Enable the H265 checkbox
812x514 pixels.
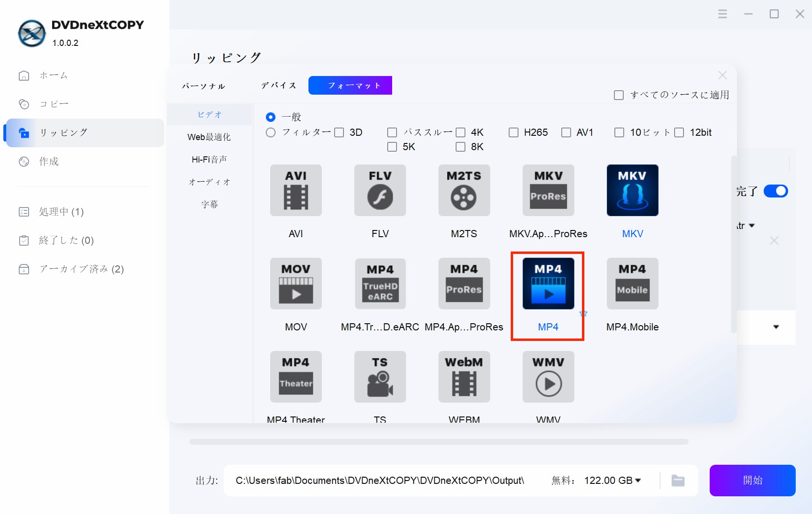coord(514,132)
